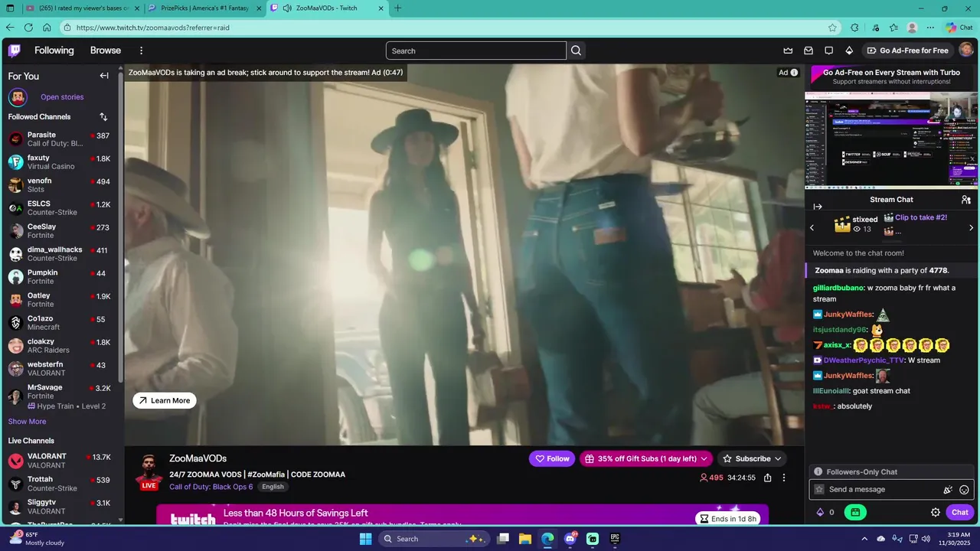
Task: Collapse the stream chat panel
Action: click(818, 207)
